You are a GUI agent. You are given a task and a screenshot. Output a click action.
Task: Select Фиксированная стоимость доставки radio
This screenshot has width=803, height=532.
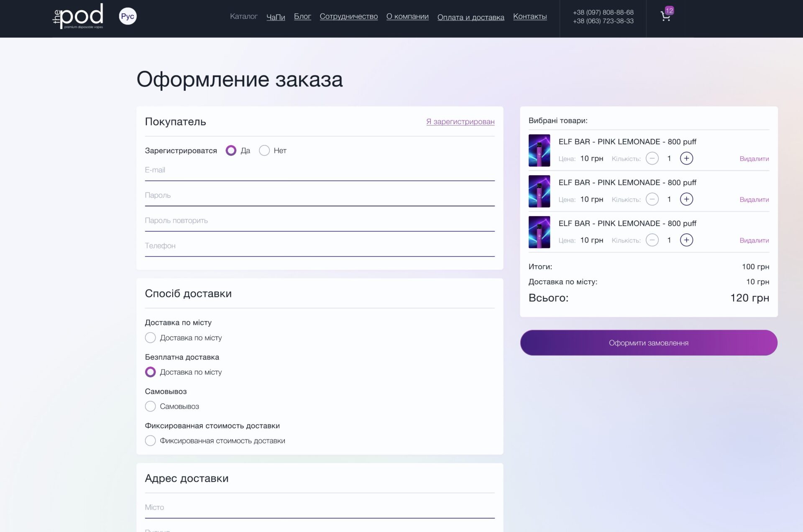150,440
